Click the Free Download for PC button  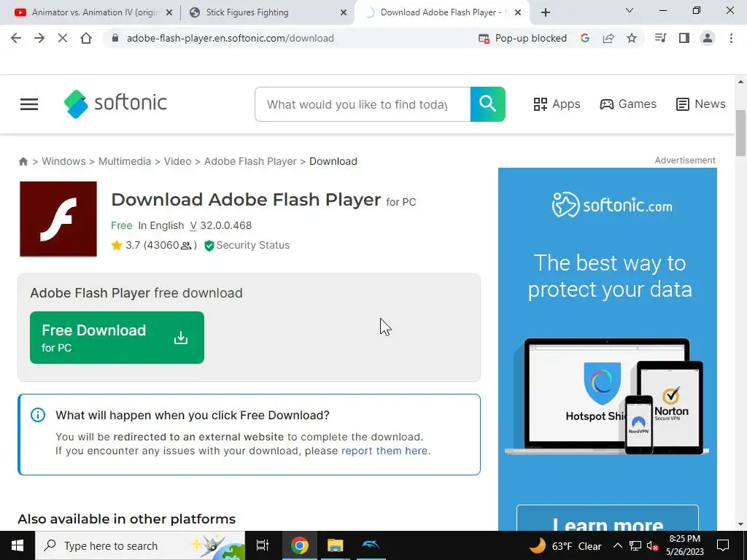tap(117, 338)
